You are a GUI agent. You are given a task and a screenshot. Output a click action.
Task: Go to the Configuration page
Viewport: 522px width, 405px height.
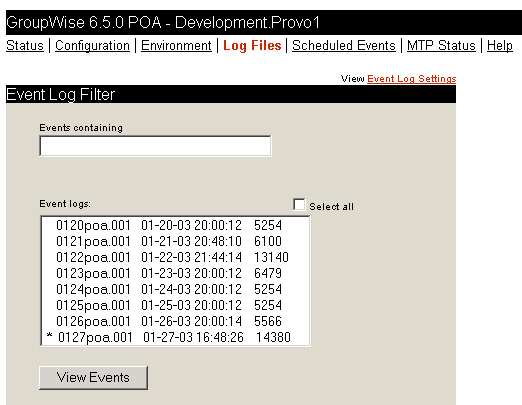pos(92,45)
